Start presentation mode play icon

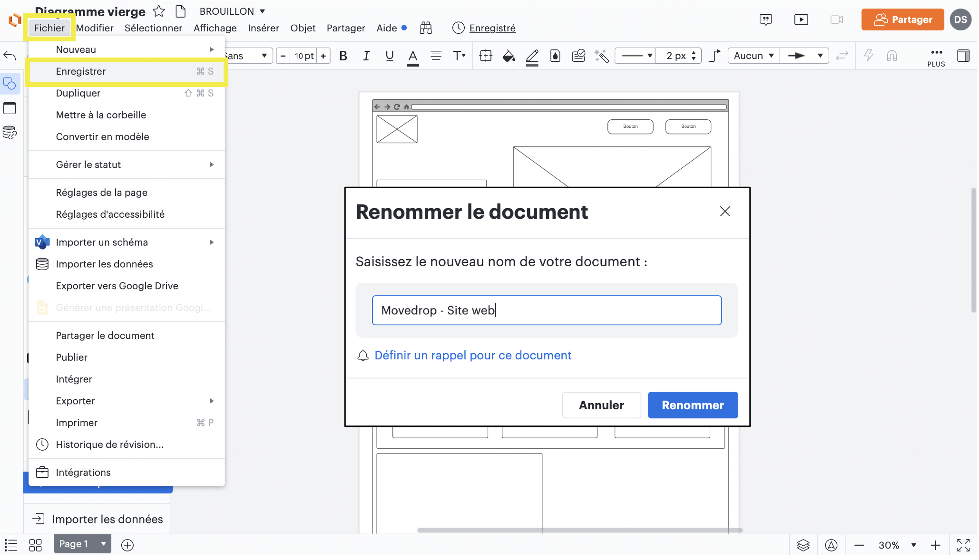click(x=801, y=19)
